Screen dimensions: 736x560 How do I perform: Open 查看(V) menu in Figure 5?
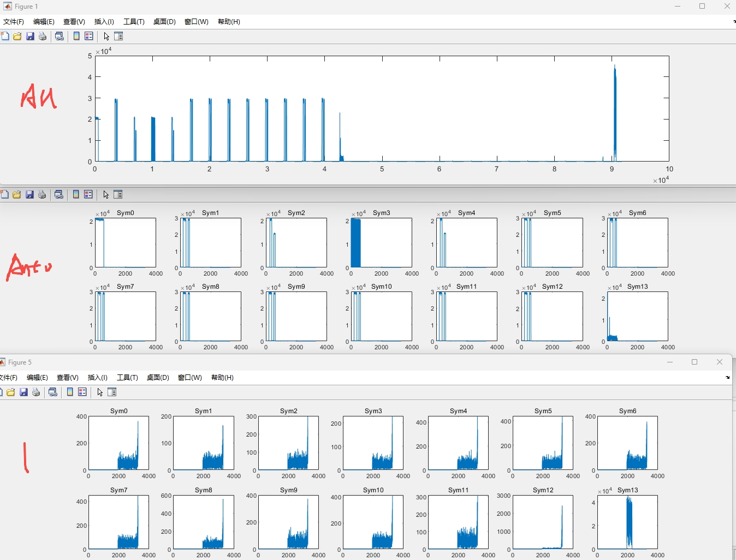point(68,378)
